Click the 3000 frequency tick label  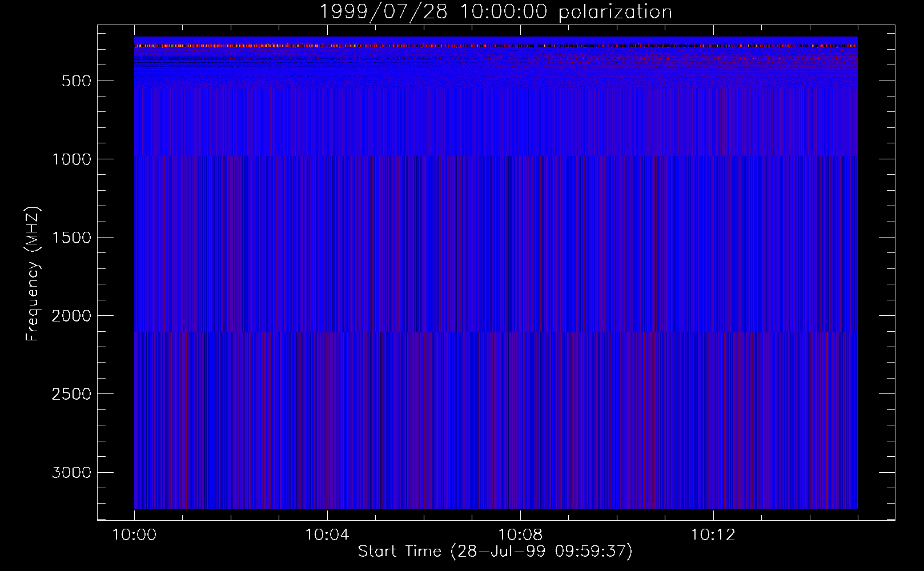[x=71, y=472]
